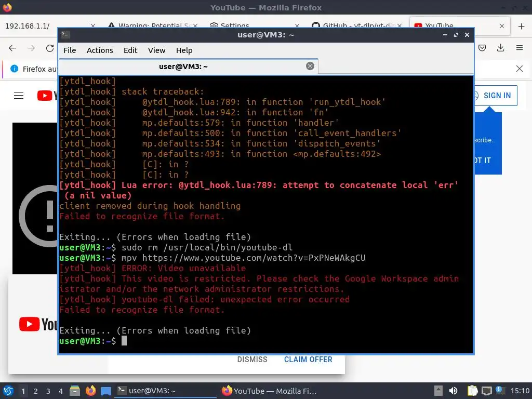Click 'client removed during hook handling' text
Viewport: 532px width, 399px height.
tap(150, 206)
